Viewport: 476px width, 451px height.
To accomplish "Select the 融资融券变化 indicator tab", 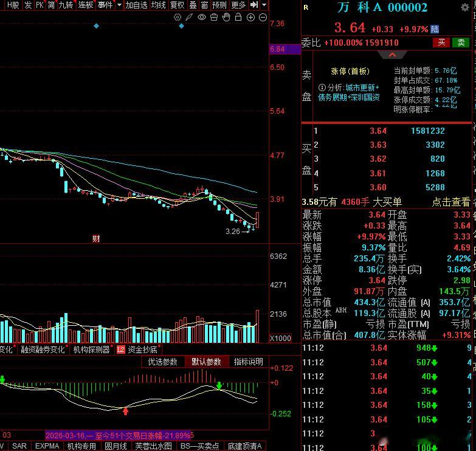I will point(43,349).
